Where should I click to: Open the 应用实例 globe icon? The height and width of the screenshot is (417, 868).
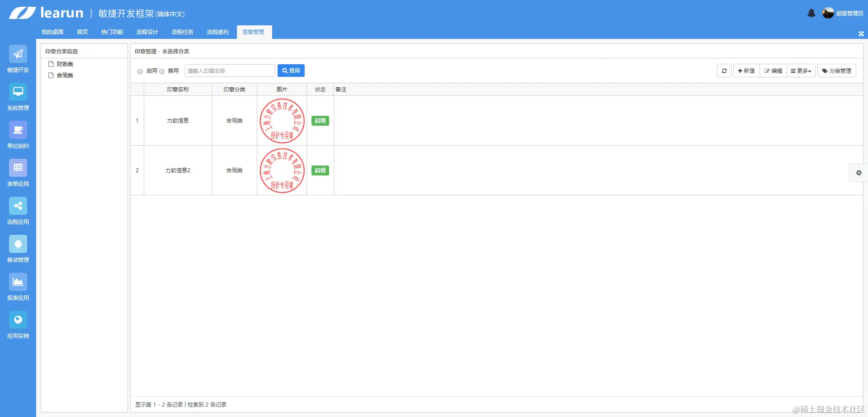(x=18, y=320)
